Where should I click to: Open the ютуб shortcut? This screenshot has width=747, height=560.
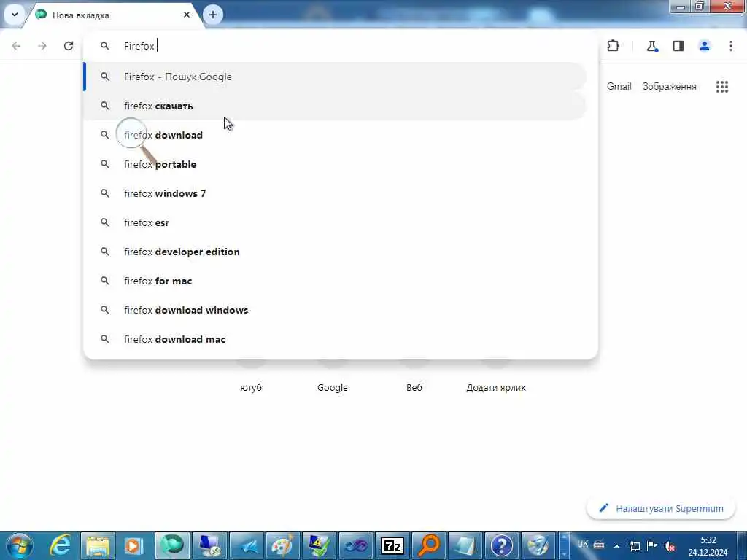coord(251,388)
